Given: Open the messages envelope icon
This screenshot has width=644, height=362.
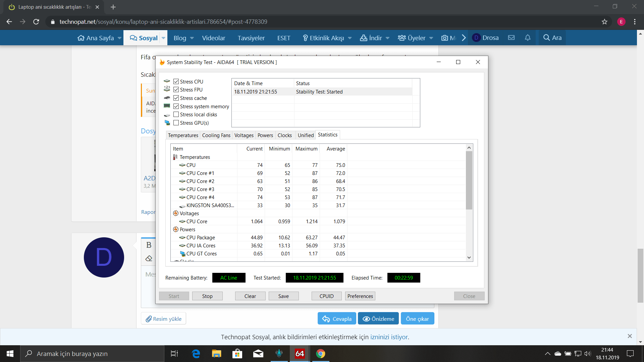Looking at the screenshot, I should [511, 38].
